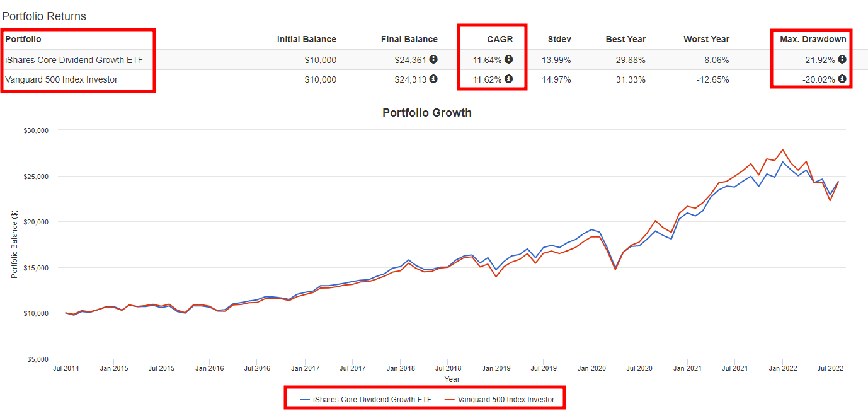Viewport: 868px width, 411px height.
Task: Click the 29.88% best year value
Action: [631, 60]
